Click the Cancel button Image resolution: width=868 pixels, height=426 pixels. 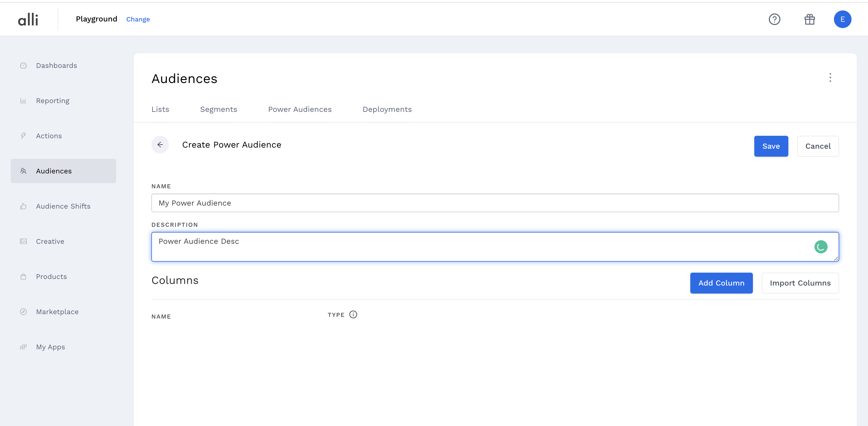[817, 146]
